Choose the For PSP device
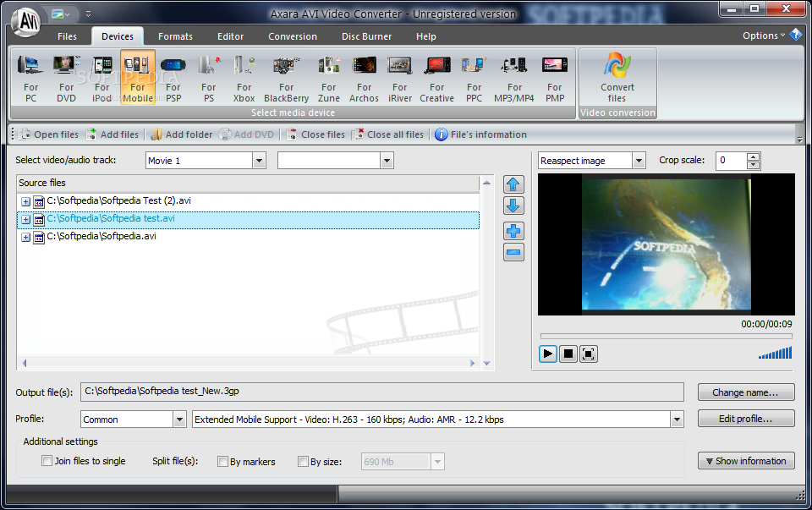812x510 pixels. pos(173,78)
